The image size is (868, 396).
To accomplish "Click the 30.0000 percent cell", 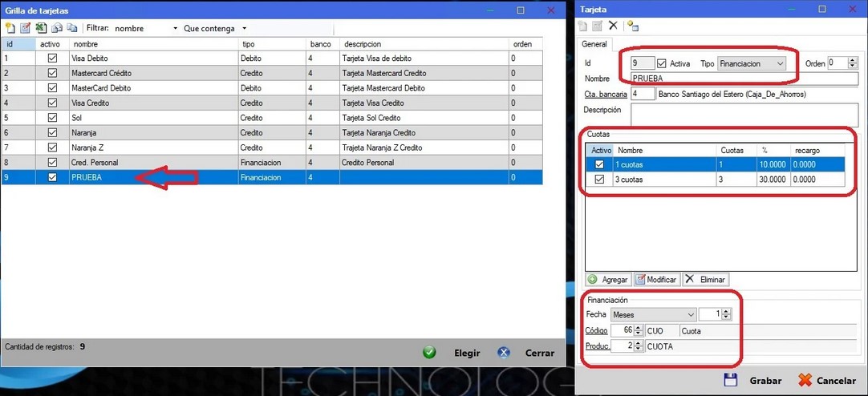I will [773, 180].
